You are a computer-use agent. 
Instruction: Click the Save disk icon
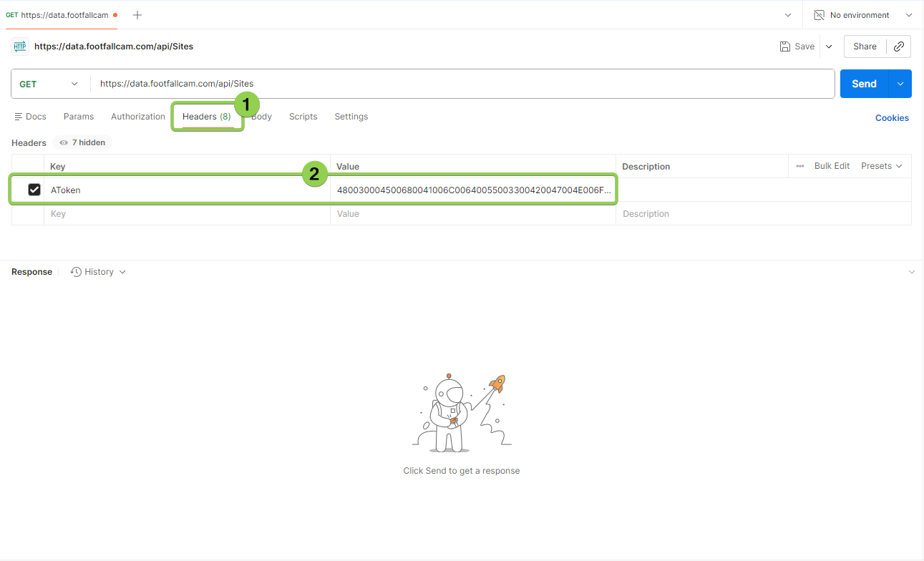point(785,47)
